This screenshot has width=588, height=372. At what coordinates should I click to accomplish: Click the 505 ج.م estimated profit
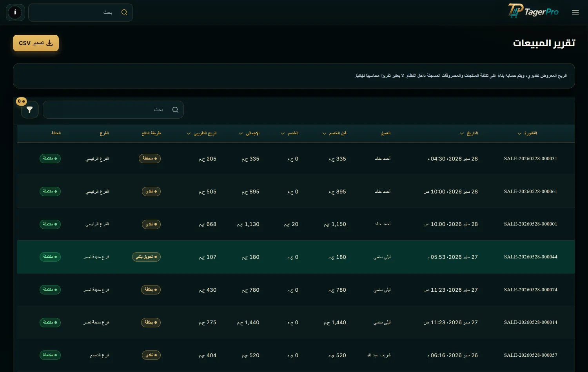[x=207, y=191]
